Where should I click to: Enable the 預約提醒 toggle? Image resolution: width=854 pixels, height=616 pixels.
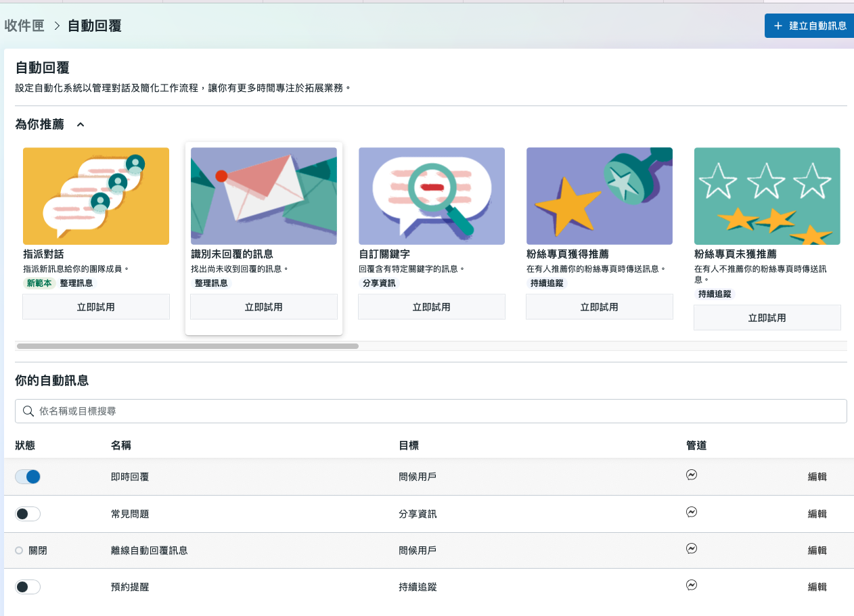(x=28, y=587)
